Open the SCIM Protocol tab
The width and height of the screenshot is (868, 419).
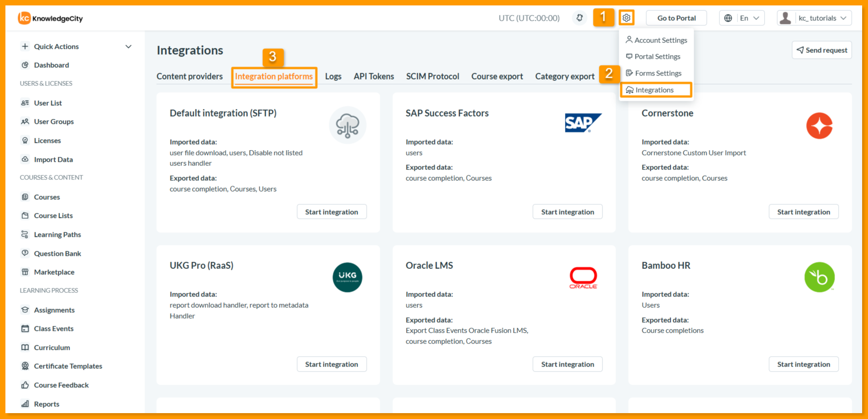click(433, 76)
